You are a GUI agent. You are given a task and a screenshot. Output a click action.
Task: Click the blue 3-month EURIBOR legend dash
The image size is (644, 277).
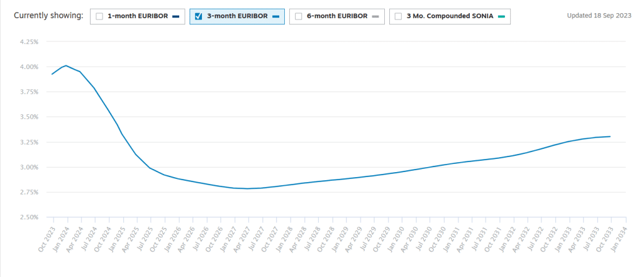(275, 16)
